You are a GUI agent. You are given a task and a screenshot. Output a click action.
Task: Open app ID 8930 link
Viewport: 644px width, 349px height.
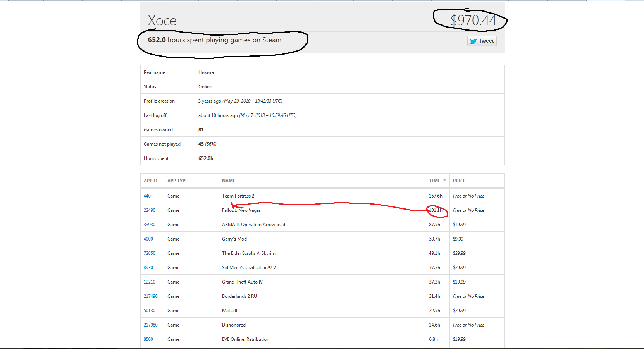pyautogui.click(x=148, y=268)
